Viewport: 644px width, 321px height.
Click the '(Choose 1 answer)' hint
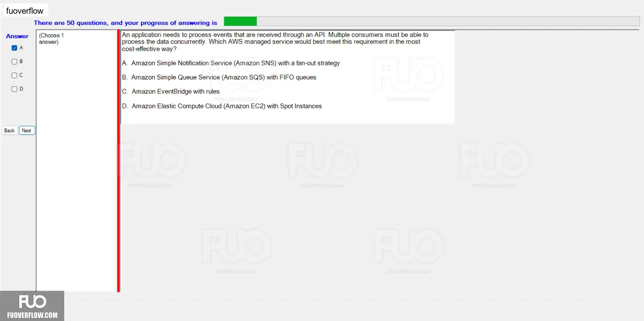[x=52, y=38]
